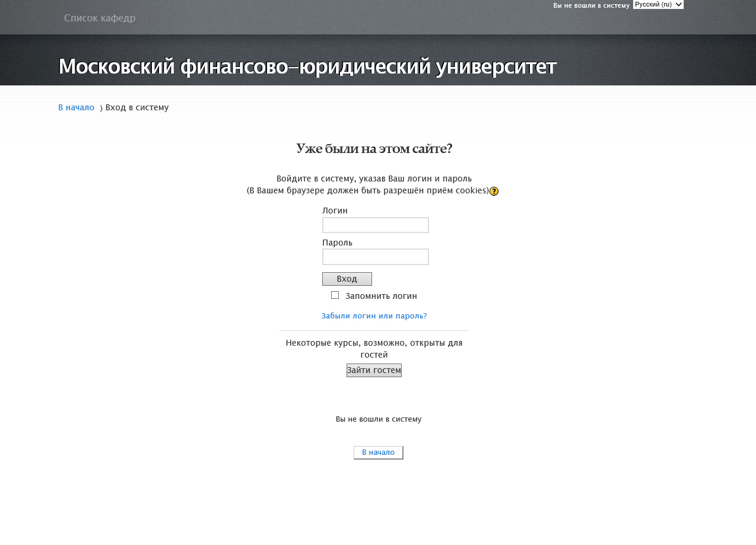Click the Зайти гостем button
Screen dimensions: 756x545
tap(374, 370)
